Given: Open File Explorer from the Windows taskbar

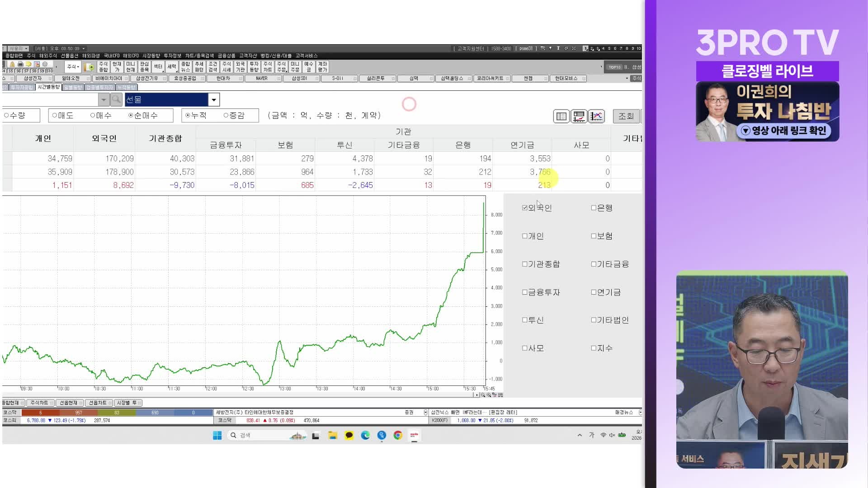Looking at the screenshot, I should (333, 435).
